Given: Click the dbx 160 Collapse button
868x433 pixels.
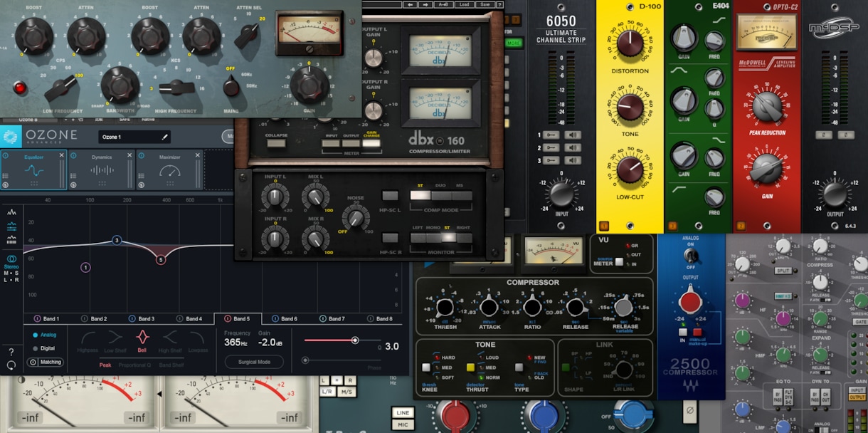Looking at the screenshot, I should pyautogui.click(x=276, y=143).
